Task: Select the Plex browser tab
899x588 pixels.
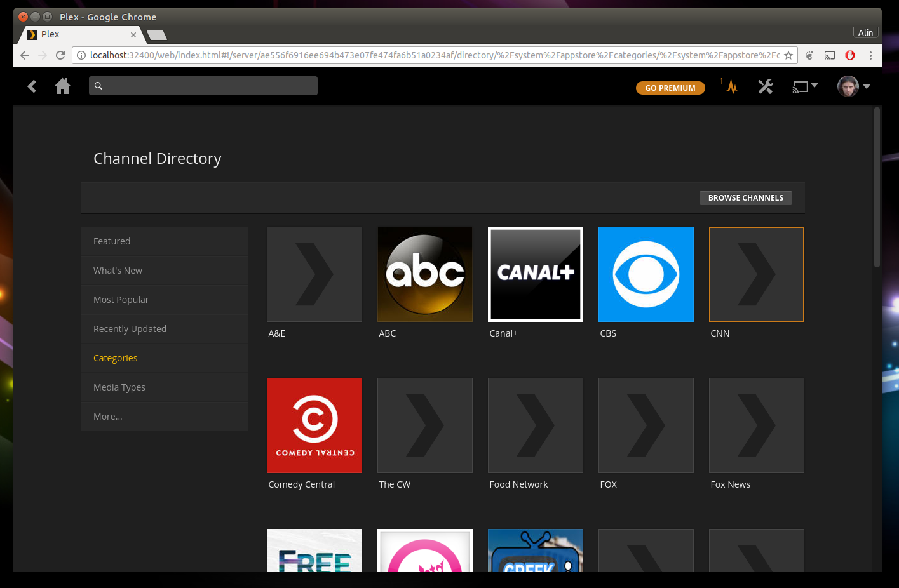Action: coord(81,34)
